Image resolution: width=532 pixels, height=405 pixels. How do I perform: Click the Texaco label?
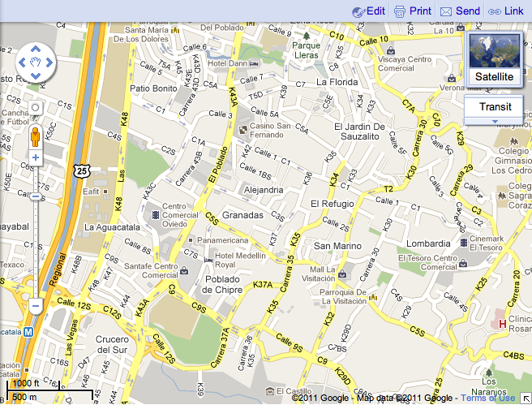(12, 265)
